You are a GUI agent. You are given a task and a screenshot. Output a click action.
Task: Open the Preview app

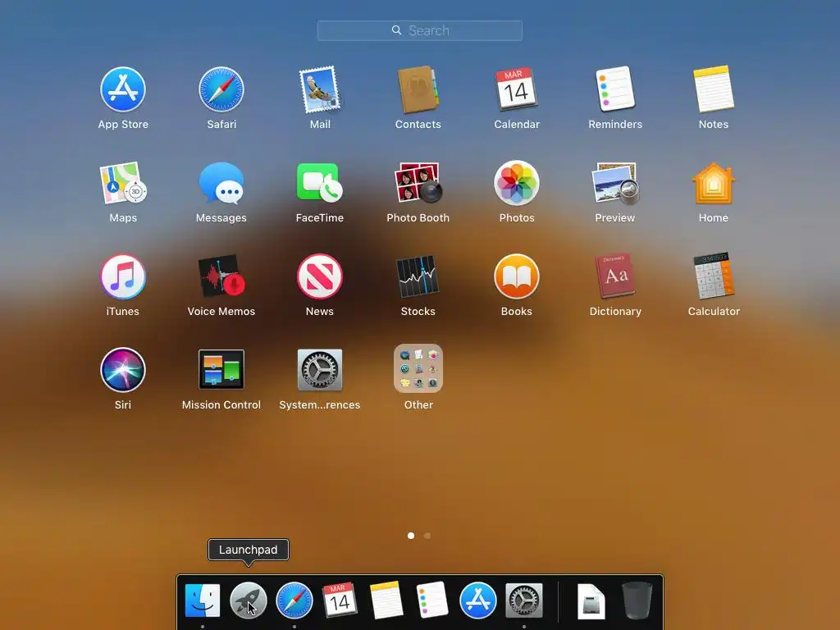[x=615, y=183]
